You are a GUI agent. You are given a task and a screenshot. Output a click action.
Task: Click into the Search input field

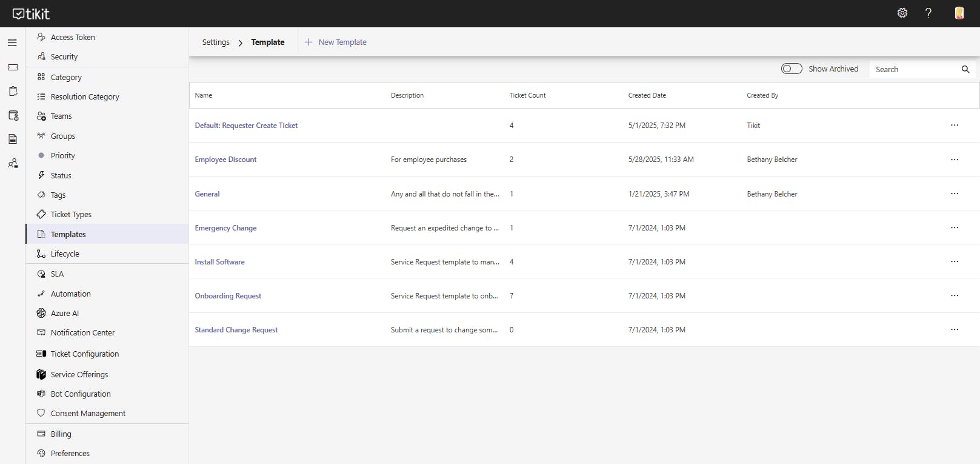(914, 70)
